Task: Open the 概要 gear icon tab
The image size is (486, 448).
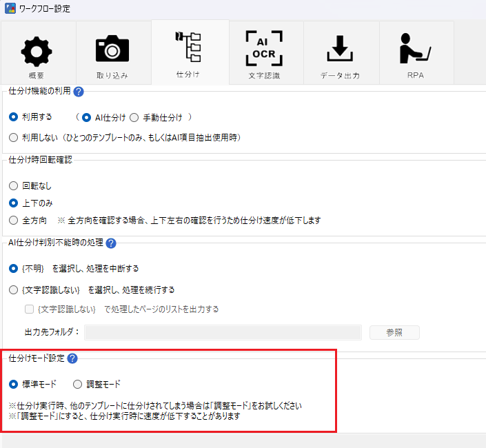Action: [38, 52]
